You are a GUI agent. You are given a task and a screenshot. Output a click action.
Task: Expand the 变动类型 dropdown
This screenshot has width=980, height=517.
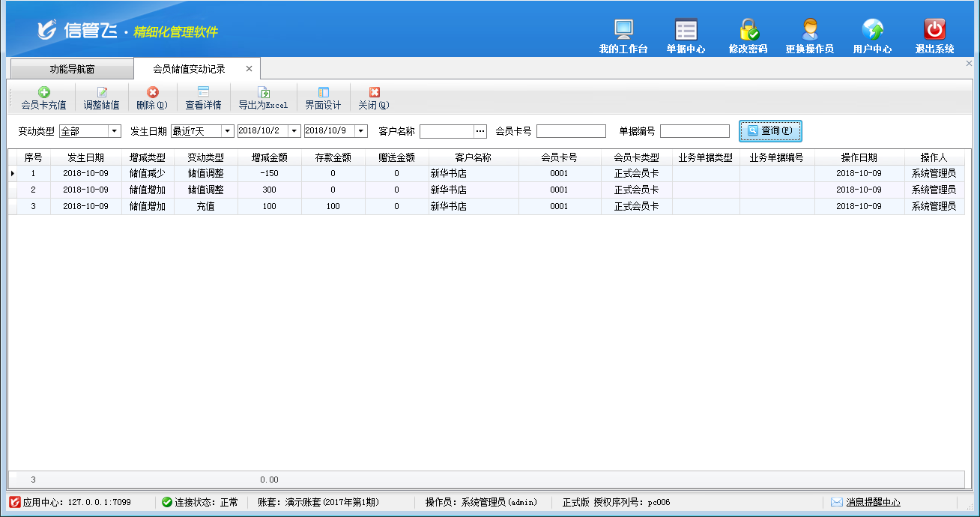(x=115, y=131)
